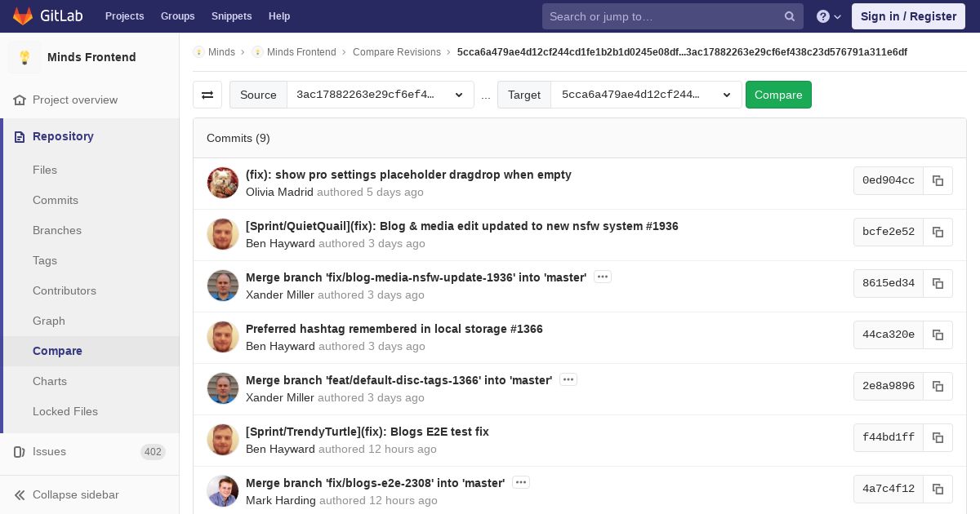
Task: Swap source and target revisions
Action: tap(207, 95)
